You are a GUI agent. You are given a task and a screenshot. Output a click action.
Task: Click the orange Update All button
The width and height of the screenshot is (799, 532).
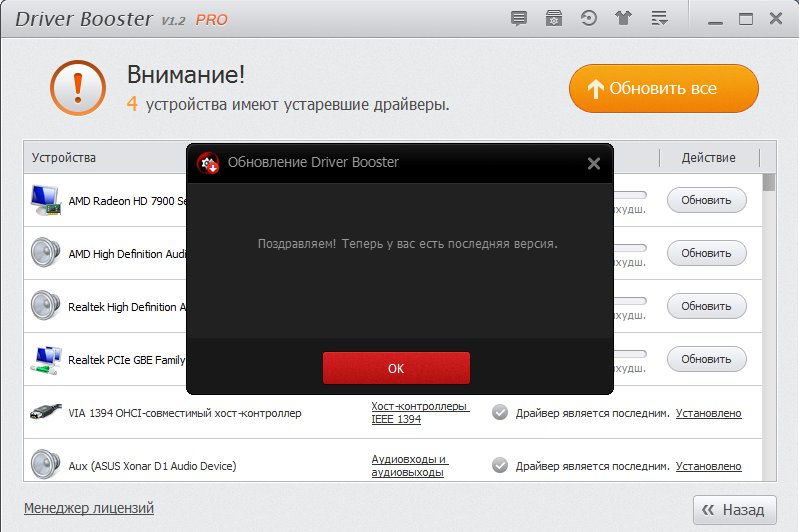[663, 89]
